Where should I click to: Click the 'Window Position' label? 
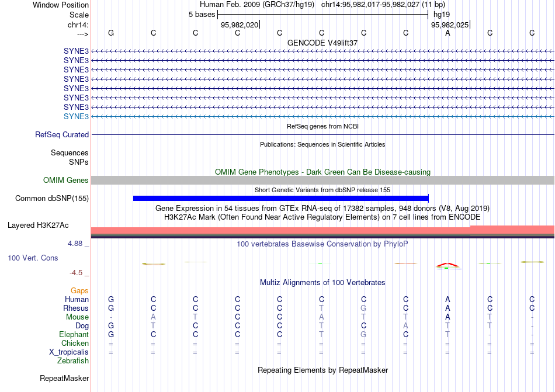coord(61,5)
